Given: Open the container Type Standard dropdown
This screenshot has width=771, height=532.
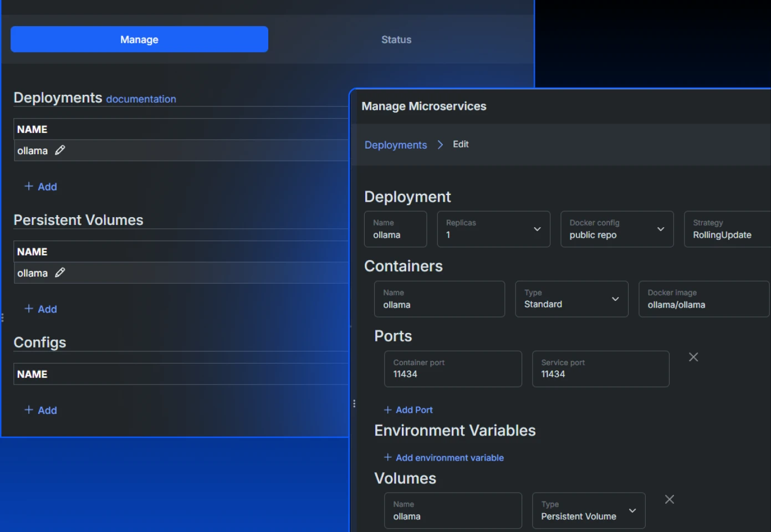Looking at the screenshot, I should 571,299.
